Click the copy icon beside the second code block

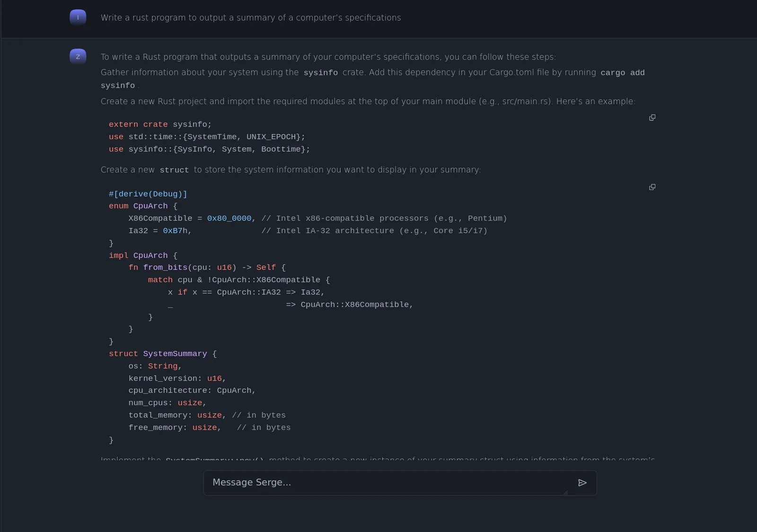point(652,187)
